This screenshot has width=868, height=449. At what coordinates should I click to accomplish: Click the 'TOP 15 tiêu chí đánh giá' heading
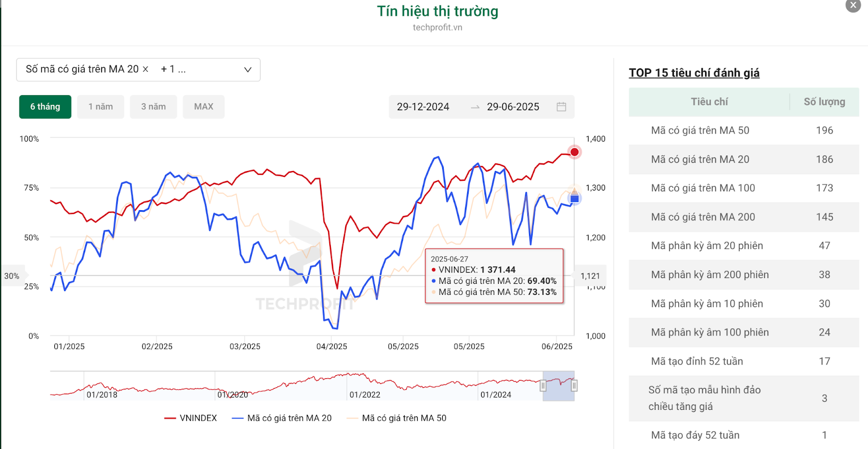694,73
